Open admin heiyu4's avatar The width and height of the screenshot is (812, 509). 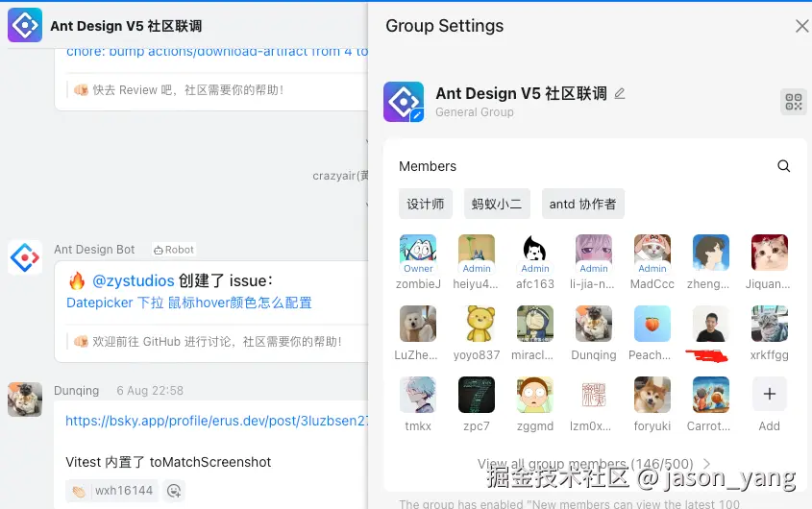click(x=477, y=253)
